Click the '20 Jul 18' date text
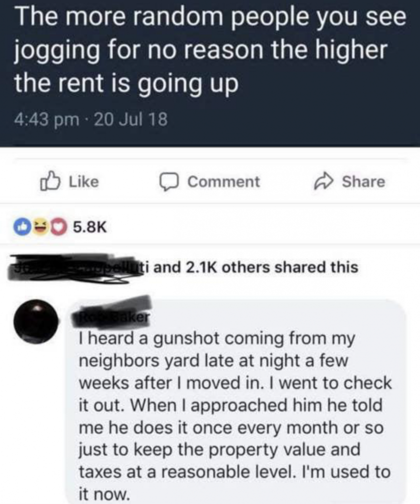The width and height of the screenshot is (420, 504). (131, 120)
